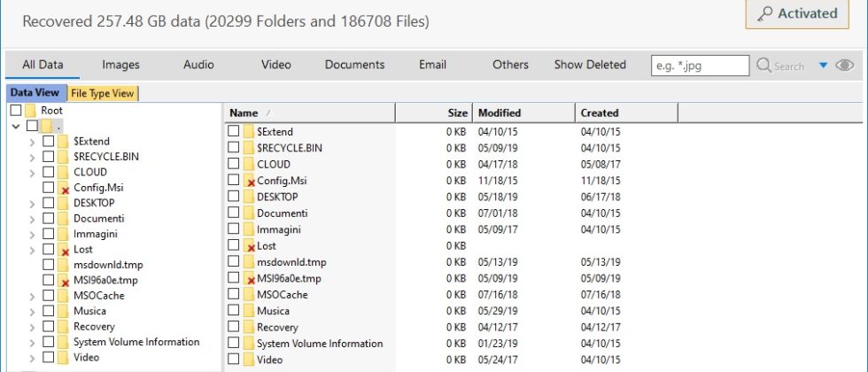Click the Search magnifier icon

click(x=763, y=65)
